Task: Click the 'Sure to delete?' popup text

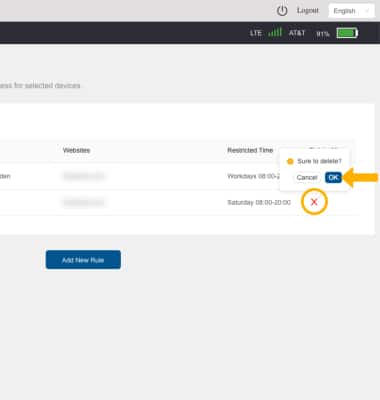Action: (x=319, y=161)
